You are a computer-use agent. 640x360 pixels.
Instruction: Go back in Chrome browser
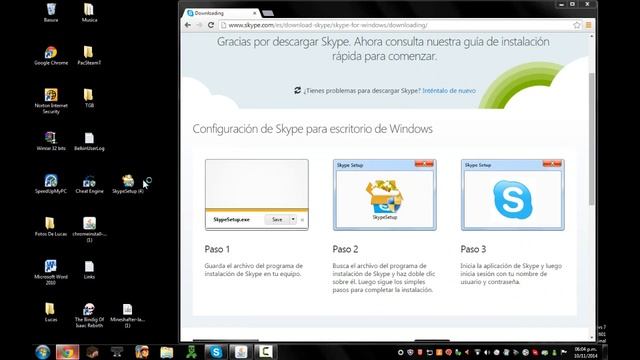188,25
